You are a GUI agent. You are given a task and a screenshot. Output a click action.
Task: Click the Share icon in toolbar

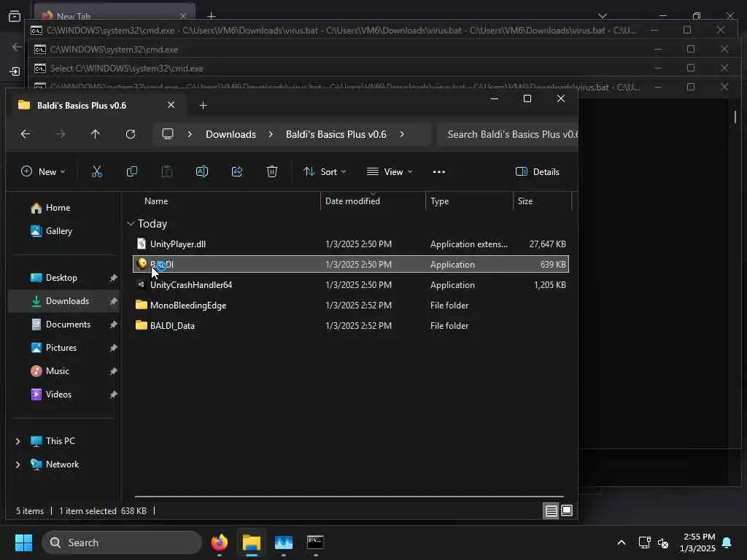point(237,172)
